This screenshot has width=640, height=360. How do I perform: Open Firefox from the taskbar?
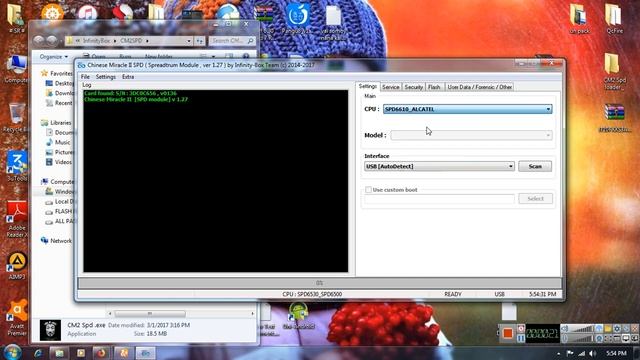pos(101,353)
